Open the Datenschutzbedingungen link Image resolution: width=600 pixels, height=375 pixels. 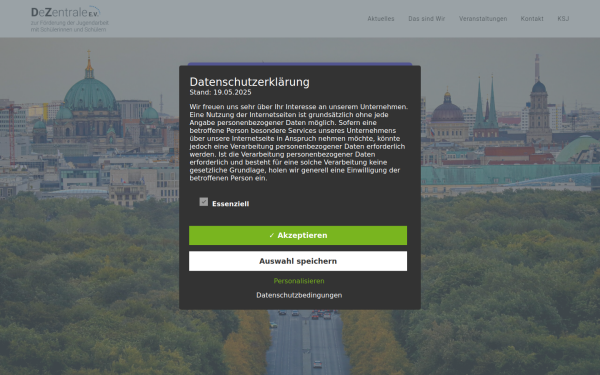click(299, 295)
